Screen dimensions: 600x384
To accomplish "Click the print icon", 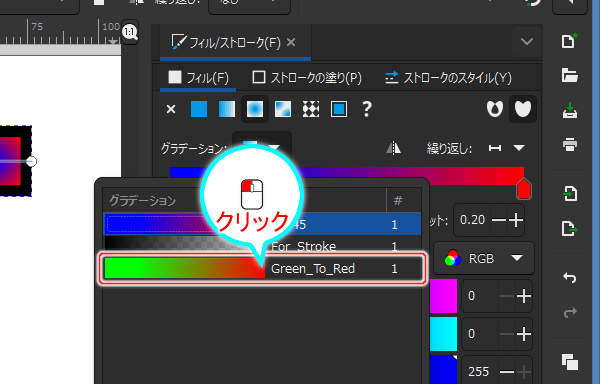I will click(x=570, y=145).
